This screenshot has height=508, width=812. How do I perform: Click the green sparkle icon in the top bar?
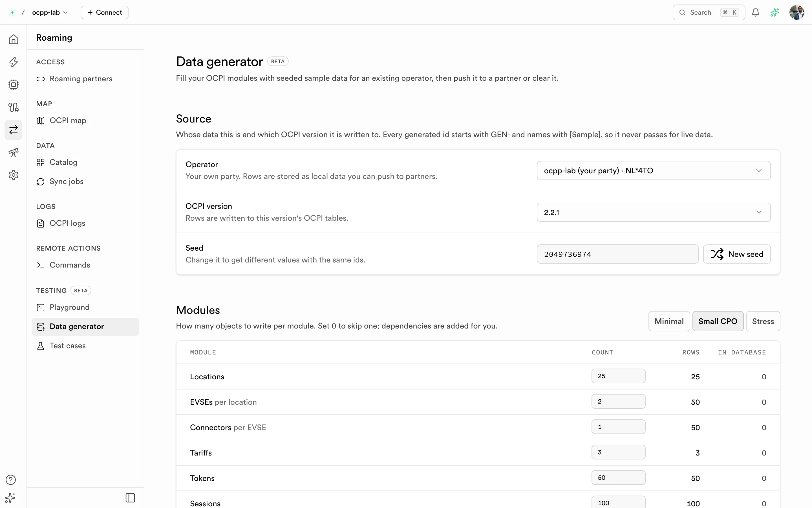(x=775, y=12)
